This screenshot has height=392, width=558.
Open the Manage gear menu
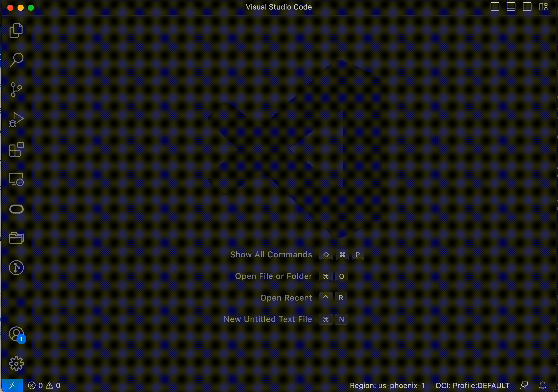(x=16, y=364)
